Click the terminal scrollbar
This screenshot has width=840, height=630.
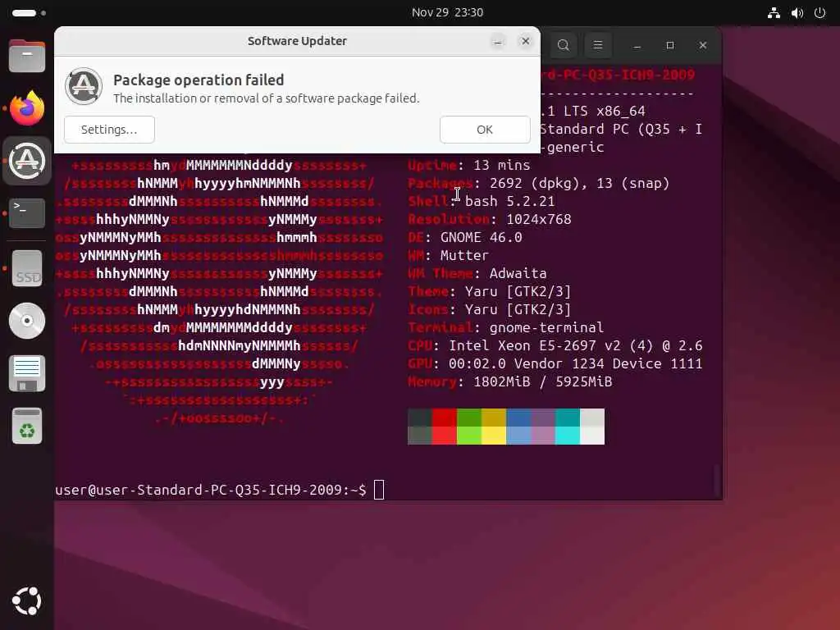[x=716, y=479]
